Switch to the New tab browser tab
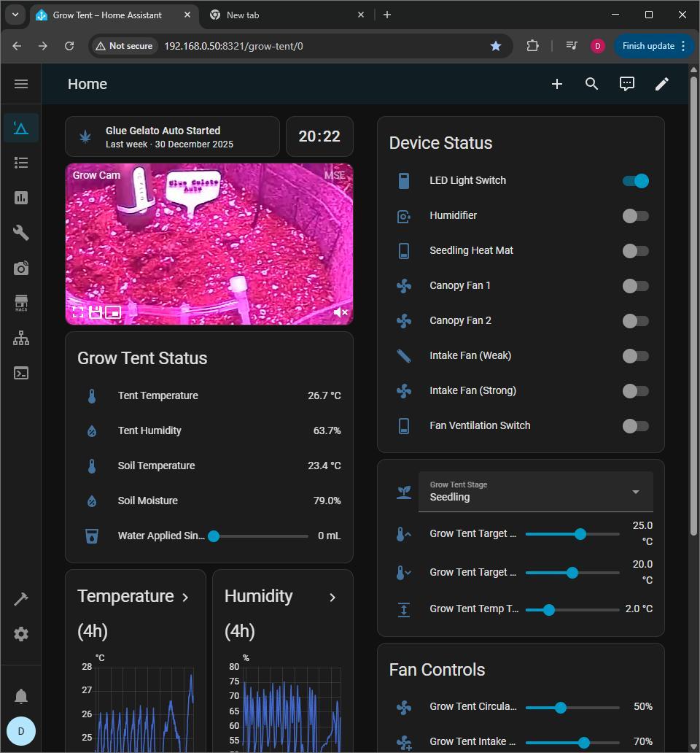The height and width of the screenshot is (753, 700). tap(277, 15)
